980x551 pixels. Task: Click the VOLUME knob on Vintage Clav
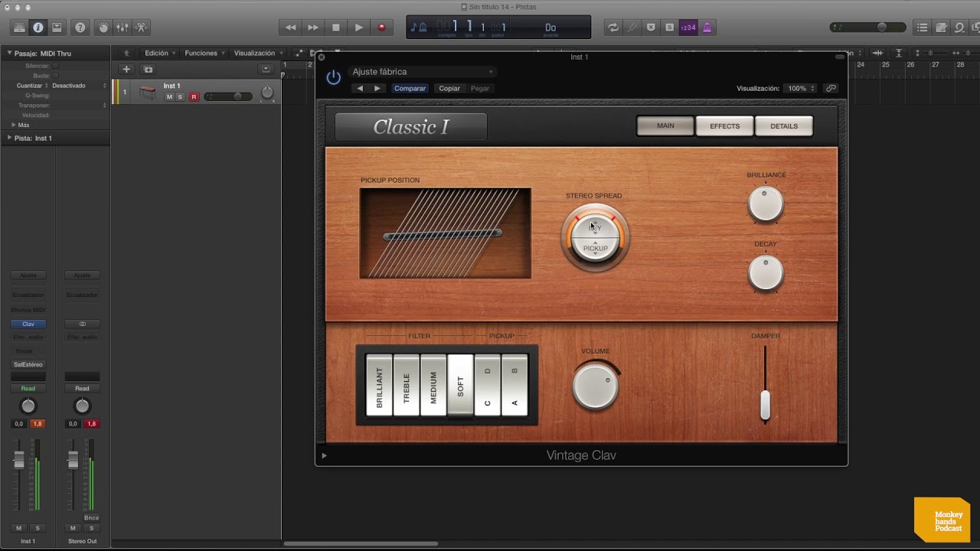(x=596, y=386)
